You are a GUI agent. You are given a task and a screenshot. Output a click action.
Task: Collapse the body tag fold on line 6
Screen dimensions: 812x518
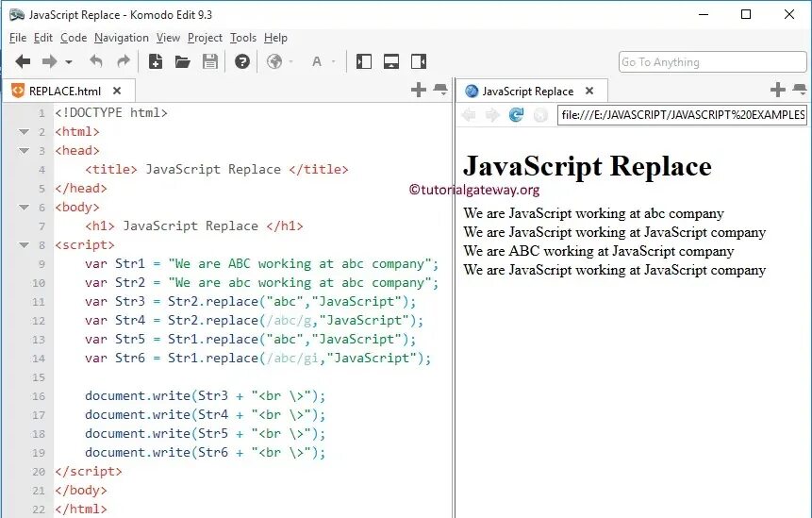pos(24,208)
